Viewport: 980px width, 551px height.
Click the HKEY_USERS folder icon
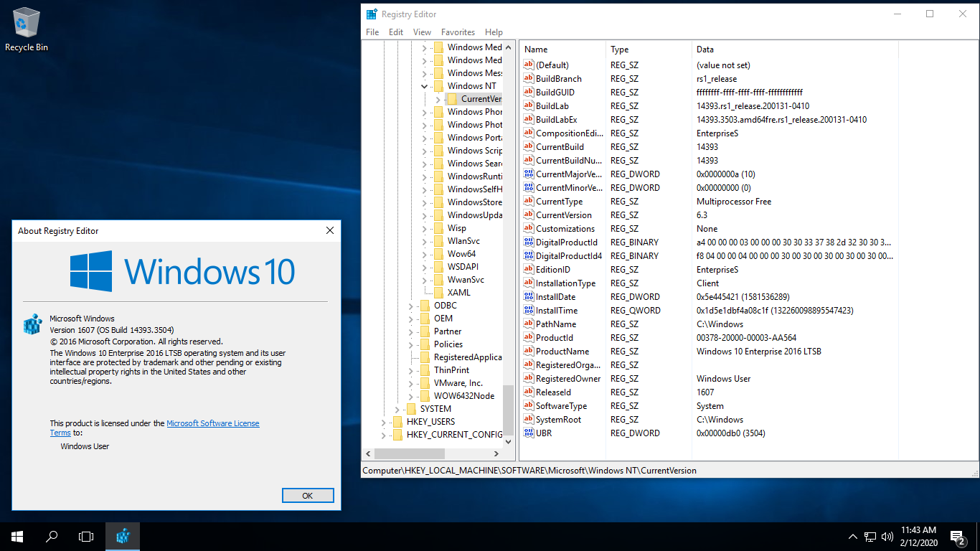point(397,422)
